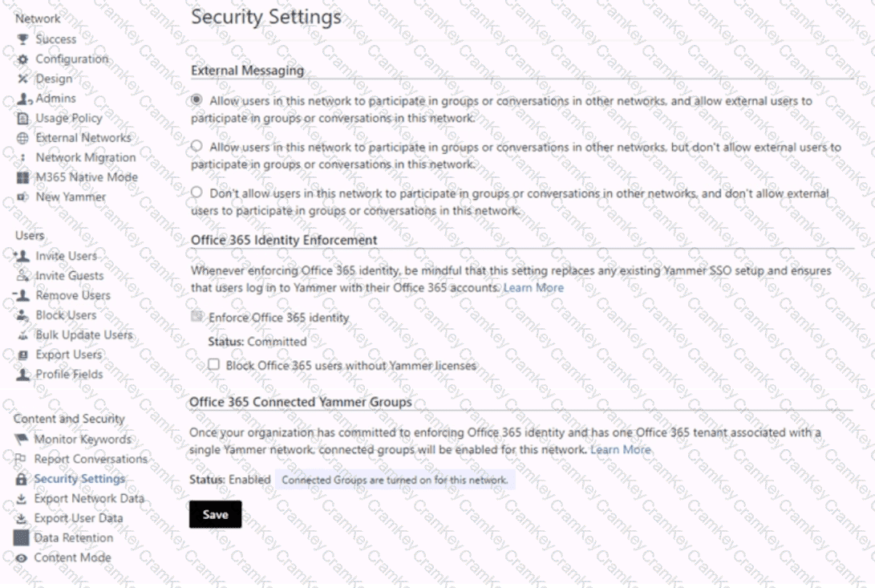The image size is (875, 588).
Task: Toggle the Enforce Office 365 identity checkbox
Action: (x=196, y=317)
